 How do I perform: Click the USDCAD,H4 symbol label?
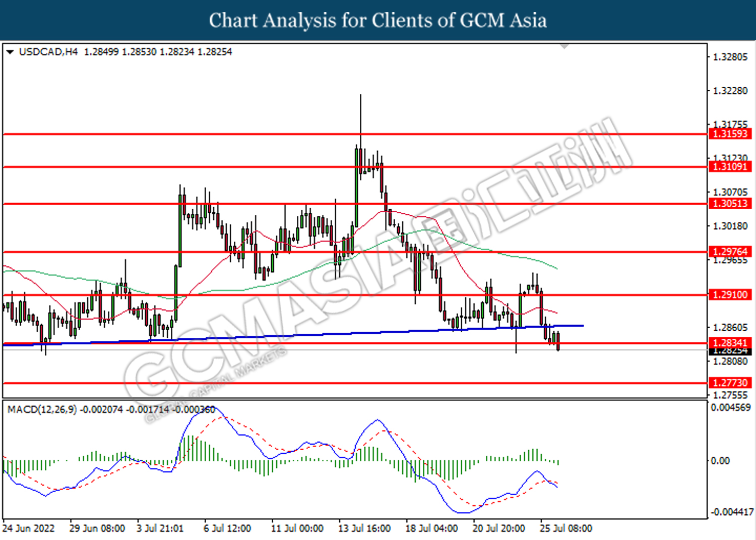click(48, 52)
